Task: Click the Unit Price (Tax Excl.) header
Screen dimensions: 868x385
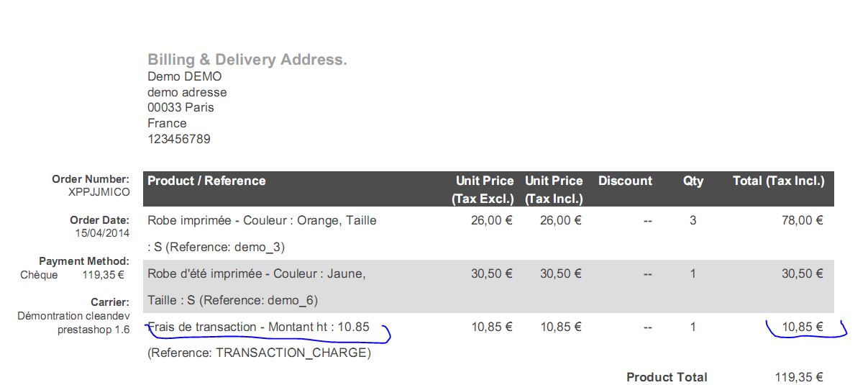Action: click(483, 189)
